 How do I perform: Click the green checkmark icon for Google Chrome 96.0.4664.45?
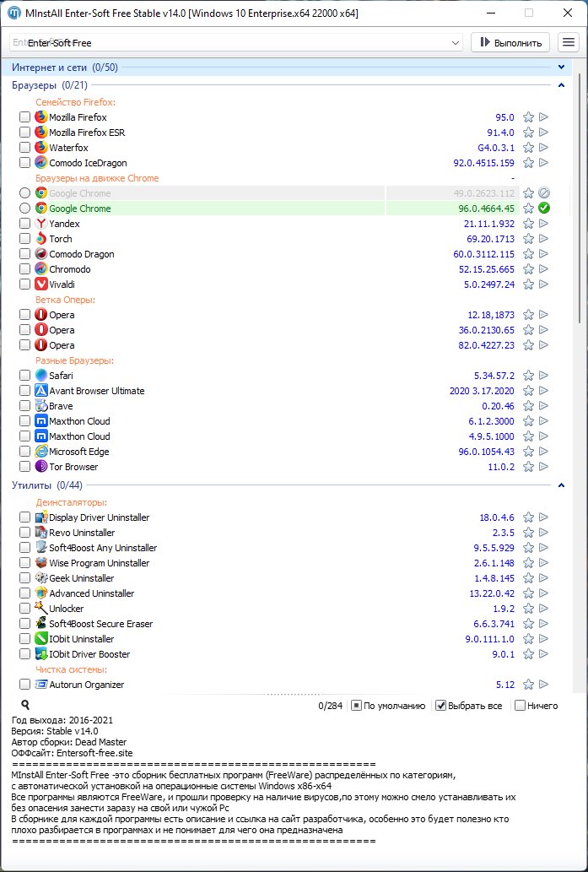coord(544,209)
